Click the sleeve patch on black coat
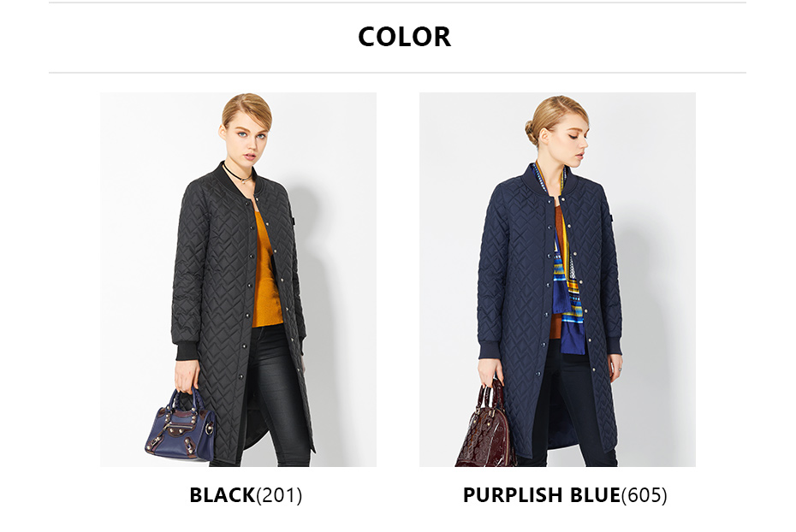Screen dimensions: 796x532 coord(294,222)
